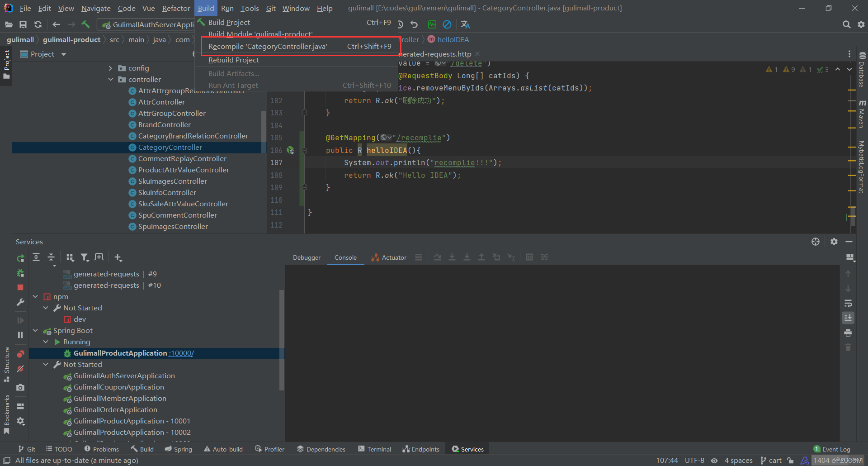Viewport: 868px width, 466px height.
Task: Hide the Services panel with minus icon
Action: pyautogui.click(x=849, y=242)
